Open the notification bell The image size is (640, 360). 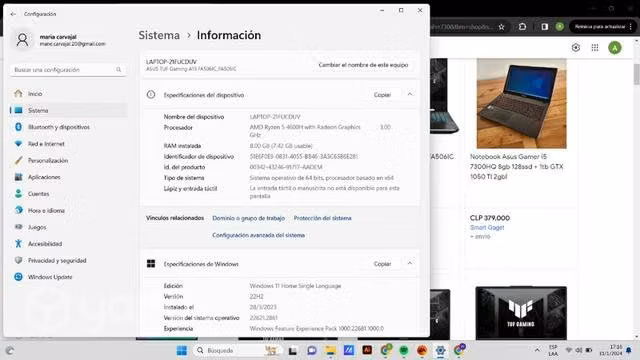pyautogui.click(x=629, y=350)
